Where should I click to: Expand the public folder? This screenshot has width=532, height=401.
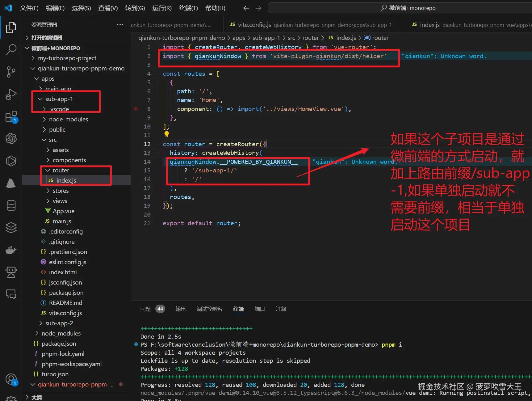(76, 129)
